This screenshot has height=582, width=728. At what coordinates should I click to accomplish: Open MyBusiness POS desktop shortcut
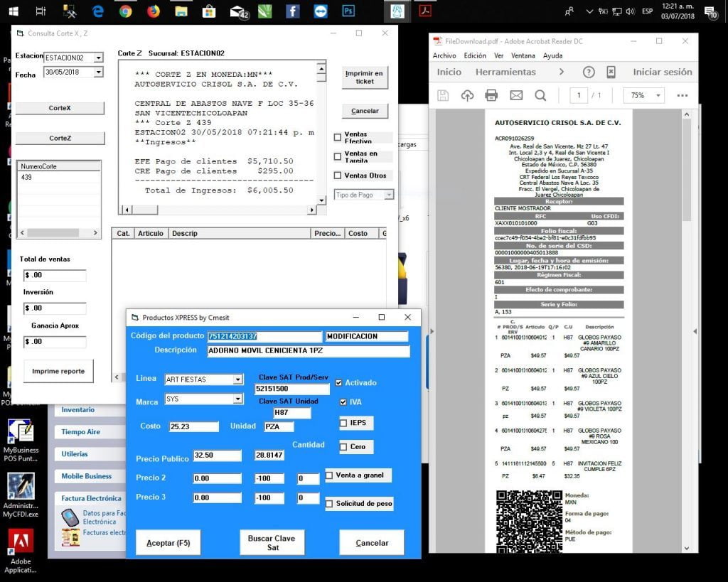click(x=21, y=441)
